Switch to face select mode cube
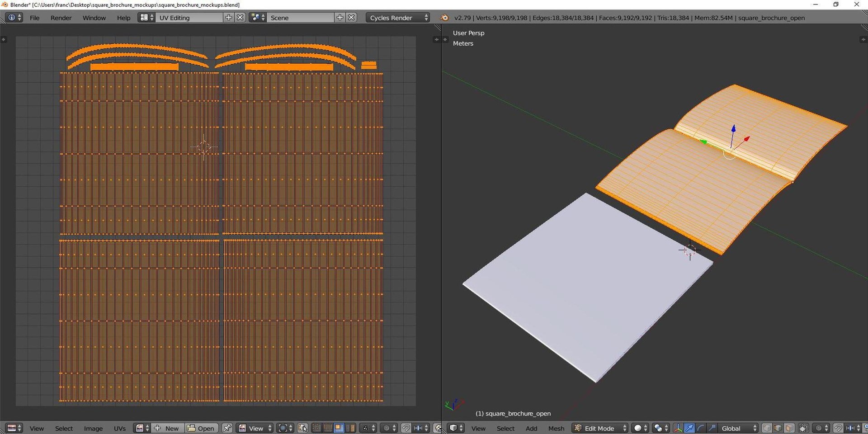 click(789, 428)
